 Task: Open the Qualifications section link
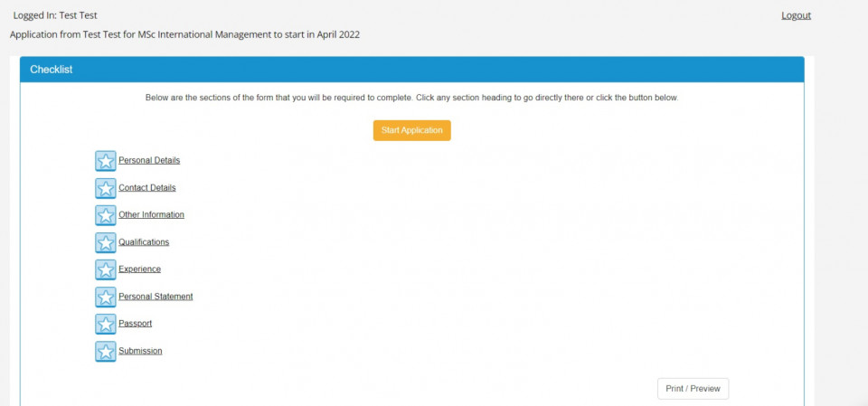pos(144,242)
